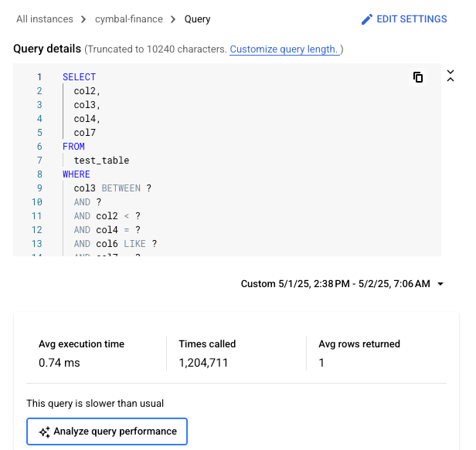Click the col6 LIKE condition line

tap(115, 244)
